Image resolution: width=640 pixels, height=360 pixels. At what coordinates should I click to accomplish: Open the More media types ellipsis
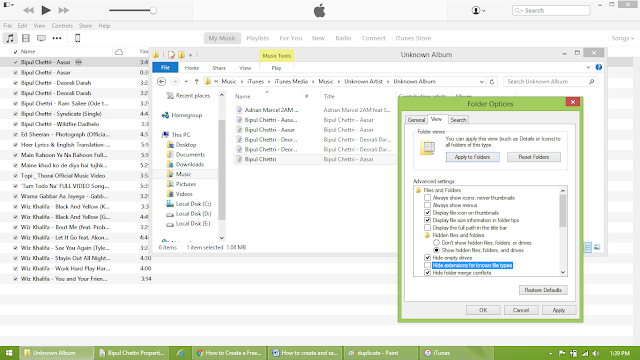tap(57, 38)
